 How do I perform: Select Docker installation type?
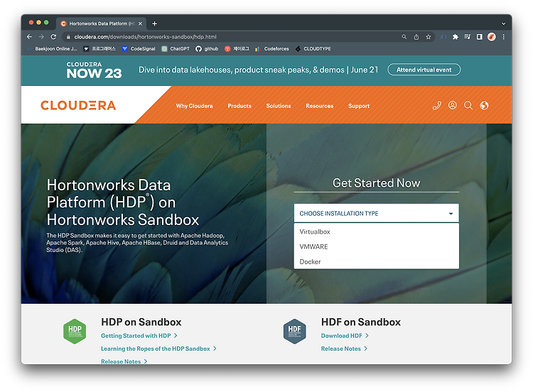376,261
